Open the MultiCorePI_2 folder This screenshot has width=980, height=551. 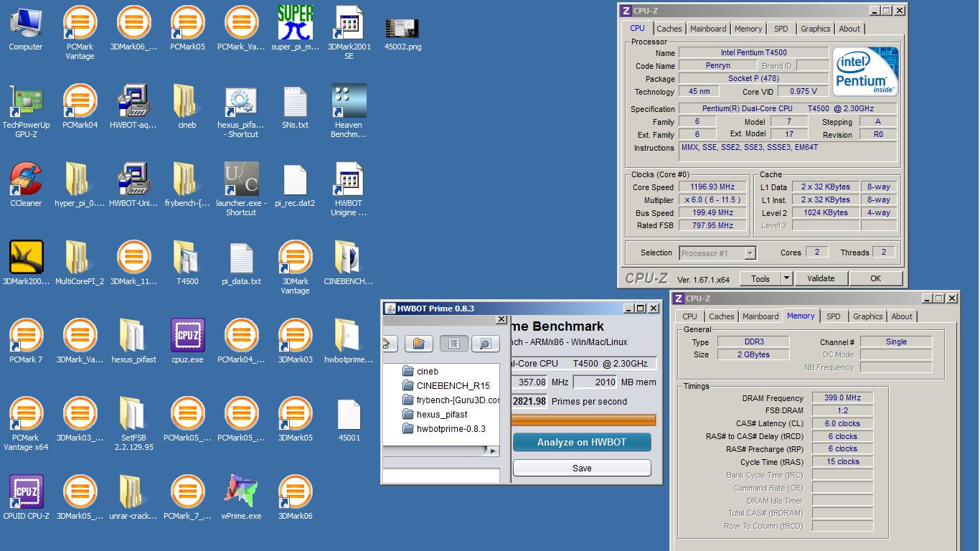coord(80,263)
